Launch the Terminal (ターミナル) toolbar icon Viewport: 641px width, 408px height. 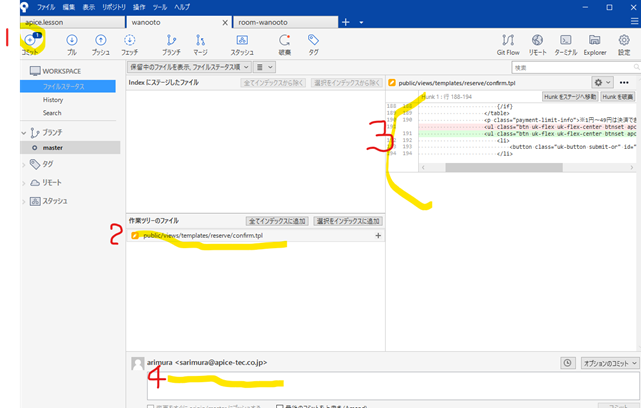(566, 40)
